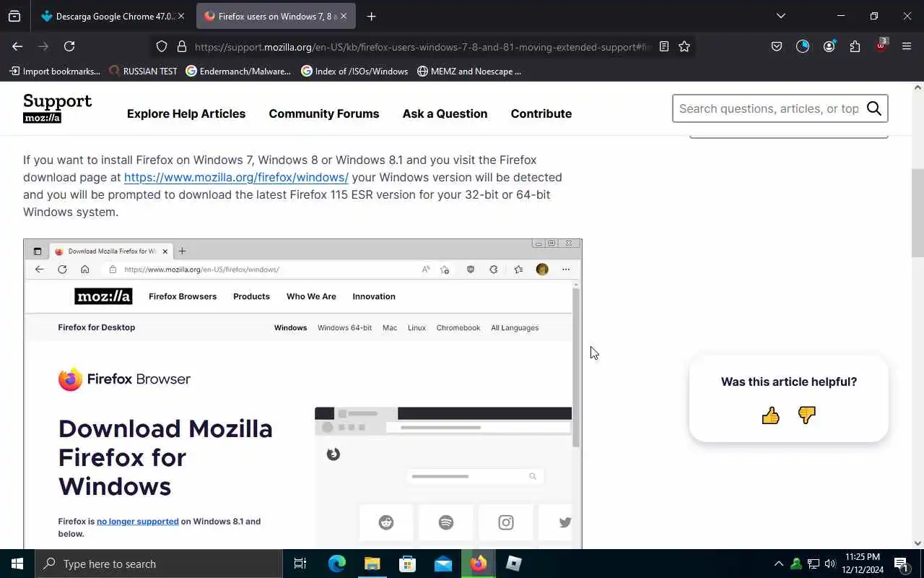Go back to the previous page
The height and width of the screenshot is (578, 924).
pyautogui.click(x=17, y=46)
